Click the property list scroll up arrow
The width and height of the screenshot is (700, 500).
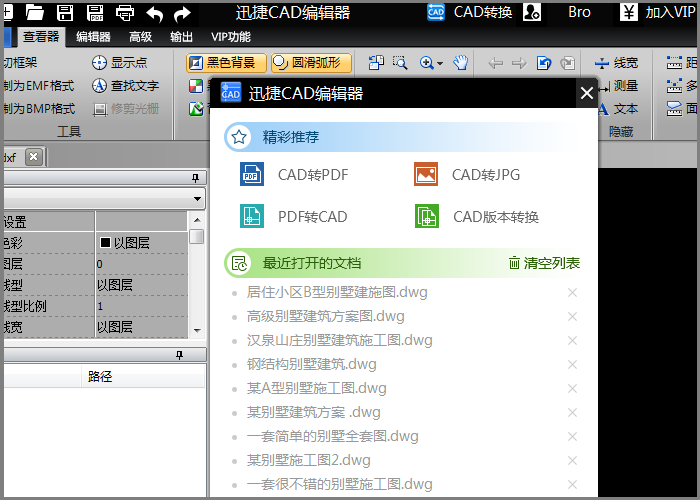tap(197, 220)
